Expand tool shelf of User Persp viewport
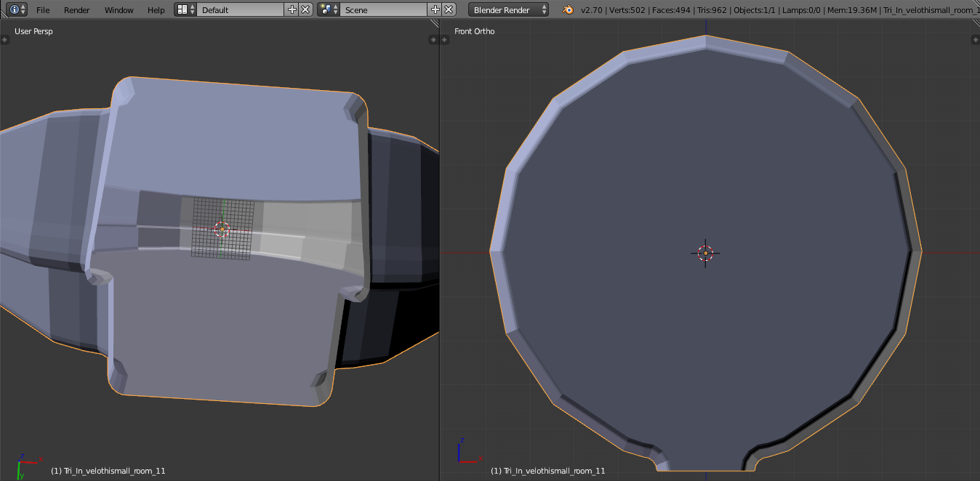Image resolution: width=980 pixels, height=481 pixels. (4, 40)
